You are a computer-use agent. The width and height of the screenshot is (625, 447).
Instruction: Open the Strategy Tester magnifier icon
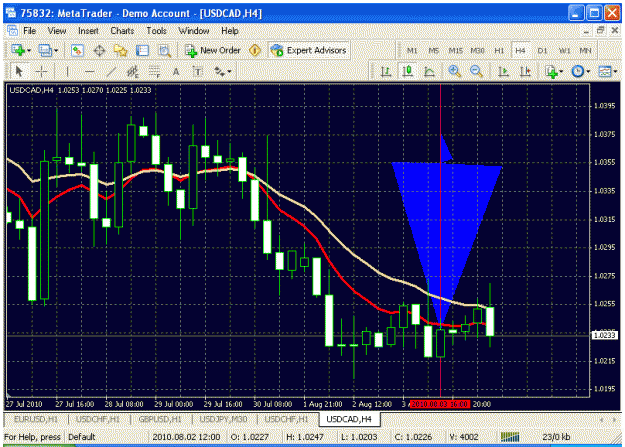click(x=165, y=51)
